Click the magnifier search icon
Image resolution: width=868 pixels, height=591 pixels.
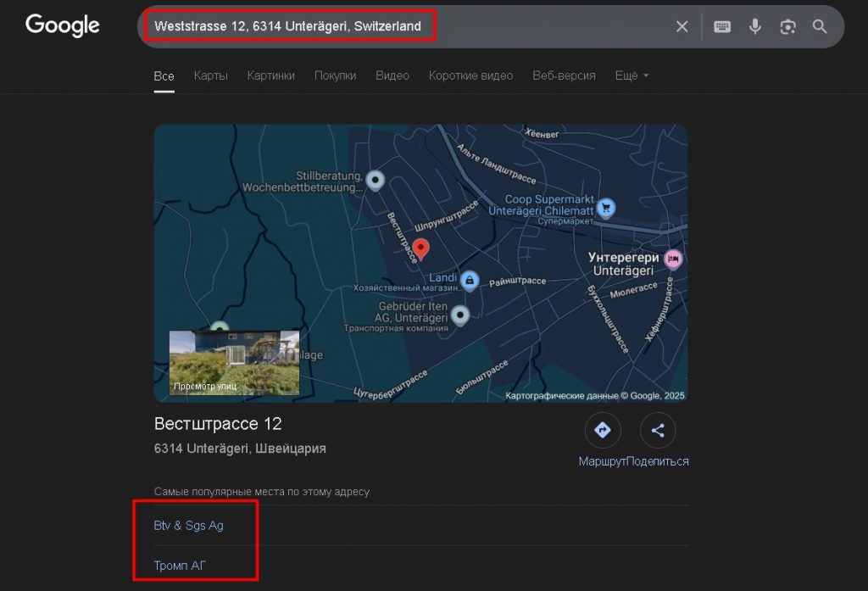[820, 26]
